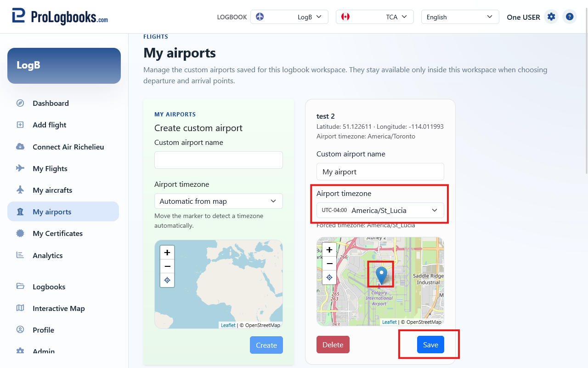Open the English language dropdown
This screenshot has height=368, width=588.
tap(460, 17)
